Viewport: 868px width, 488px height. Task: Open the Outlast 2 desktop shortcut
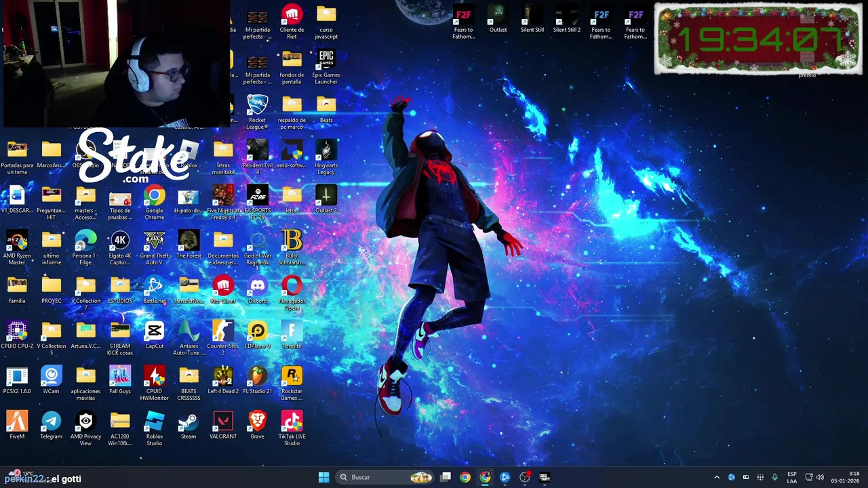(x=326, y=195)
